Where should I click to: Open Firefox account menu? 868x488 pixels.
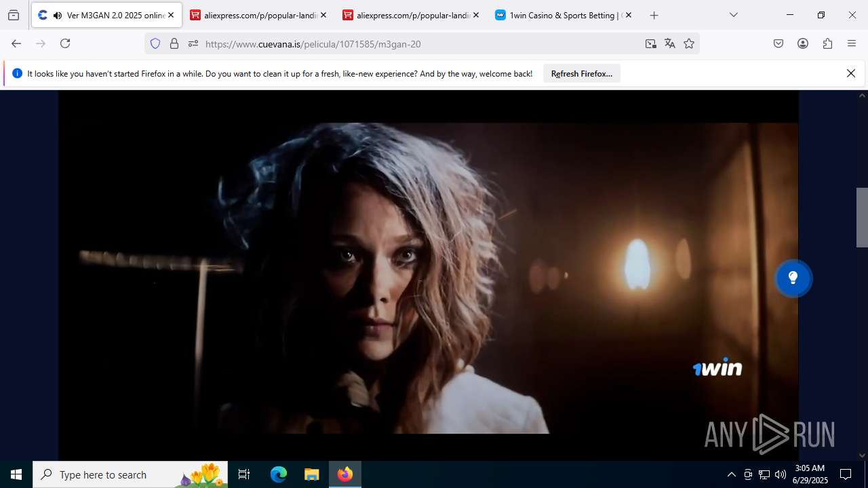(803, 43)
